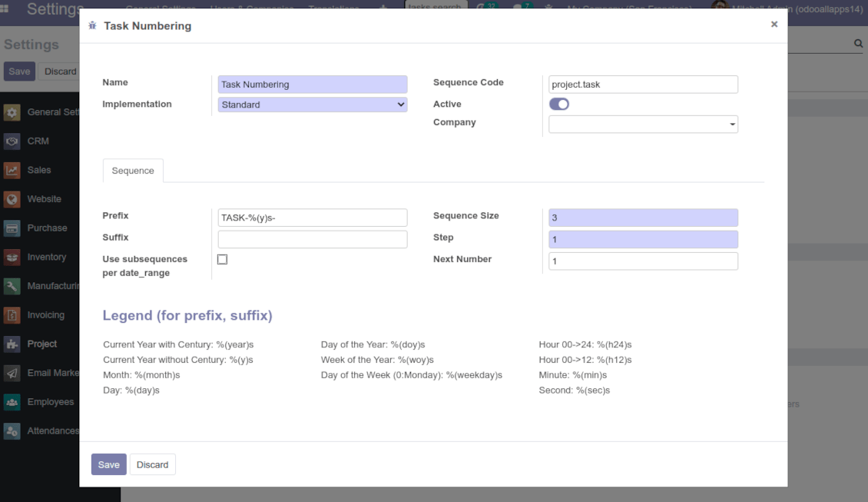Click the Next Number input field
The width and height of the screenshot is (868, 502).
[643, 261]
